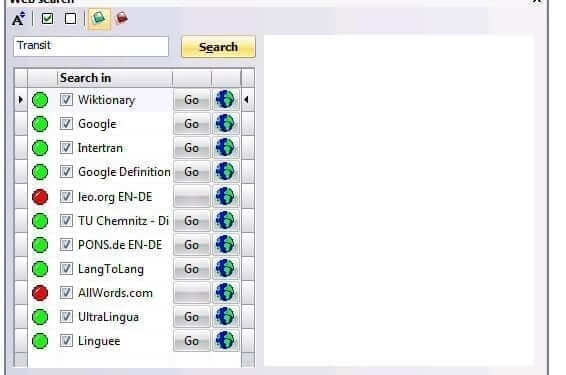The height and width of the screenshot is (375, 566).
Task: Click green status circle for Google
Action: point(40,124)
